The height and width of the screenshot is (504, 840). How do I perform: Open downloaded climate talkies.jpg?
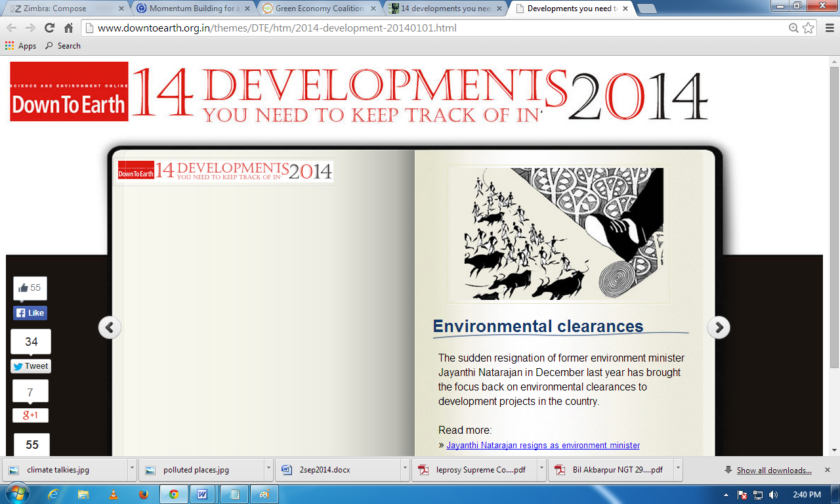point(64,470)
